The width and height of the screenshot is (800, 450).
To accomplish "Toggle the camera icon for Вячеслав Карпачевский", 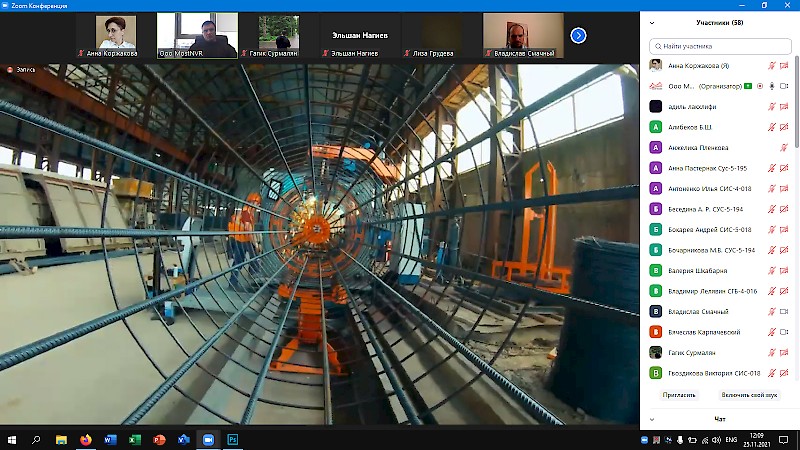I will pyautogui.click(x=783, y=332).
